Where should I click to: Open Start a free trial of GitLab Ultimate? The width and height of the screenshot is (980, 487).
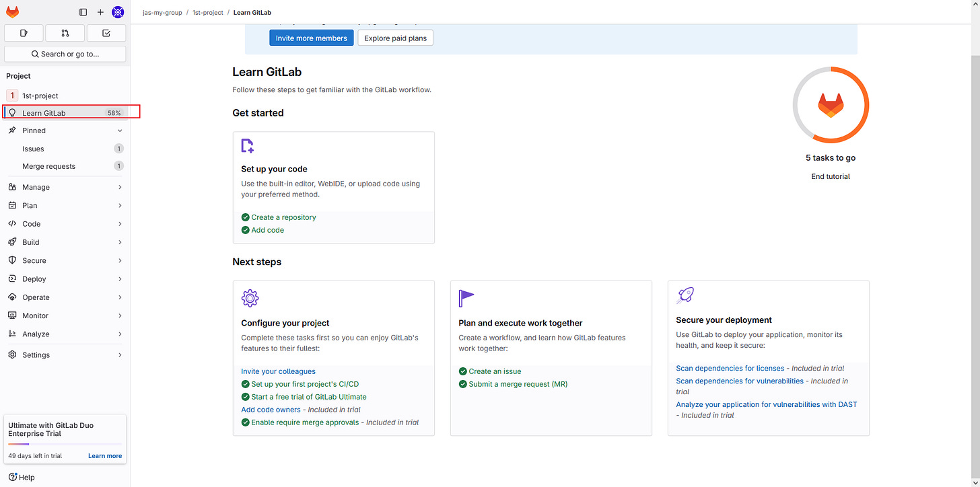(x=309, y=397)
